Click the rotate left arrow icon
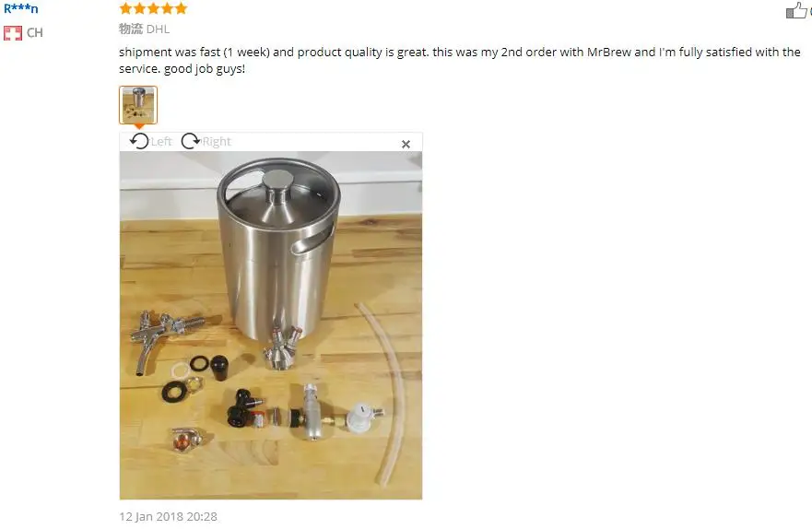The image size is (812, 529). tap(139, 141)
